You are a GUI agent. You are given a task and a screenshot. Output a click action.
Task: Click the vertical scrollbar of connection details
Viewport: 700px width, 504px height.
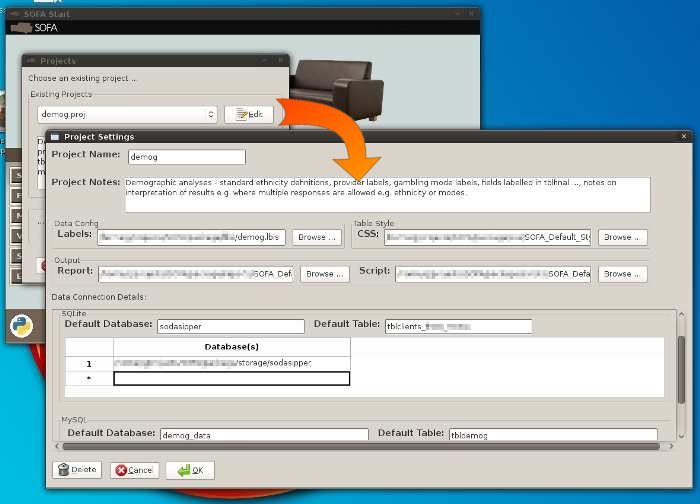(681, 370)
